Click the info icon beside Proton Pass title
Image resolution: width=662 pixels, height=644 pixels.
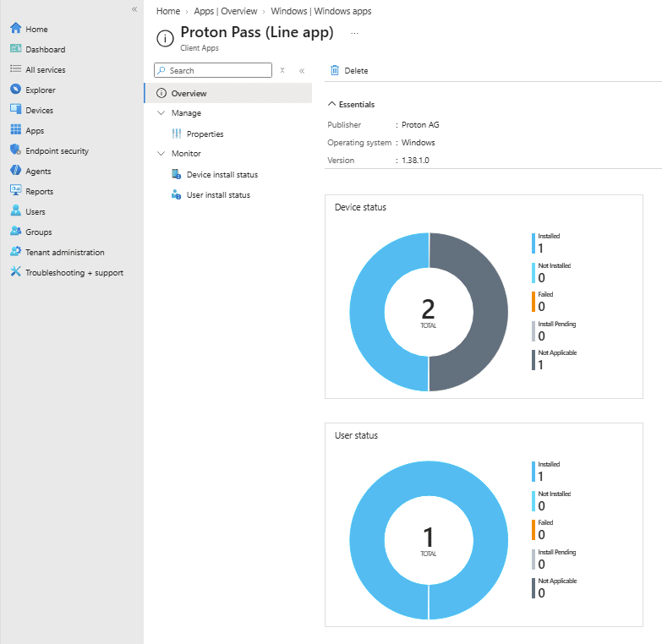pos(165,38)
